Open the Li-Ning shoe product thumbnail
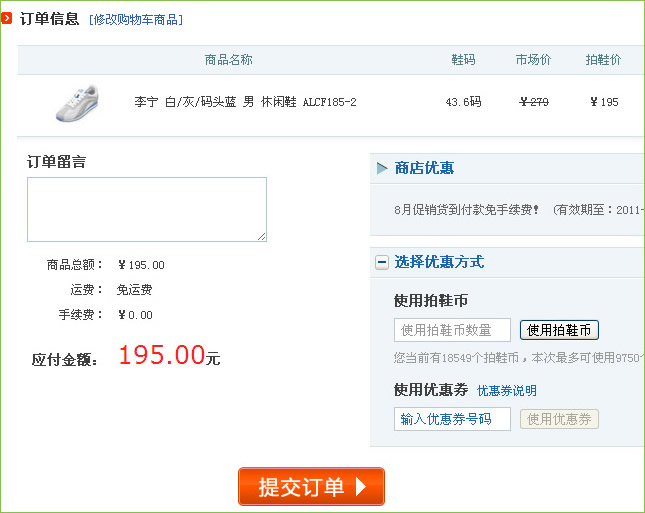645x513 pixels. tap(76, 102)
